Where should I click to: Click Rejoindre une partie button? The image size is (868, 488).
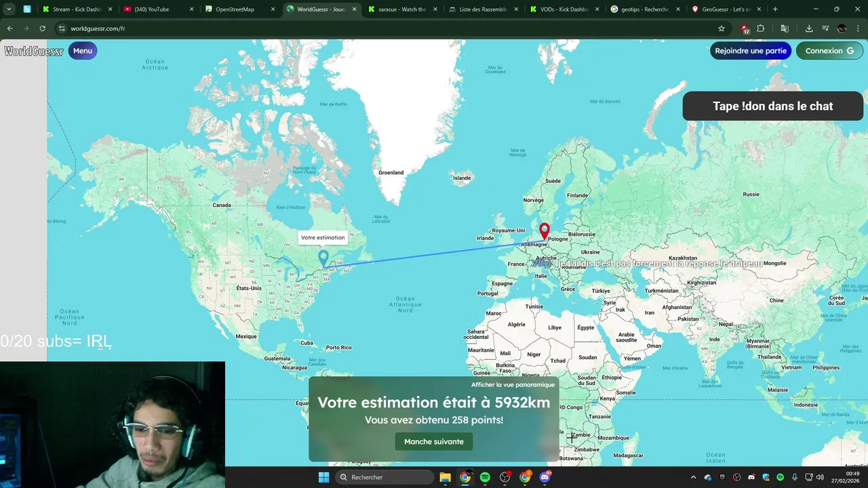click(x=751, y=51)
